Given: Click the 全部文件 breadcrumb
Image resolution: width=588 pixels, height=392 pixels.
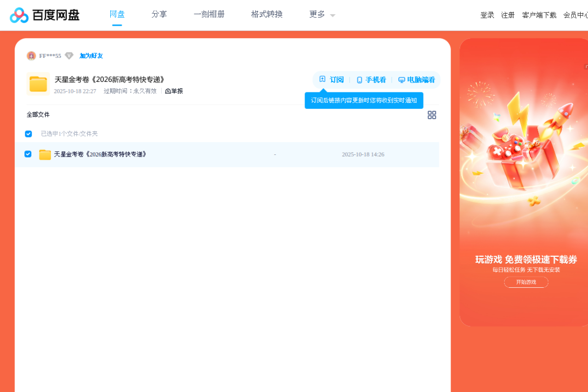Looking at the screenshot, I should (38, 114).
